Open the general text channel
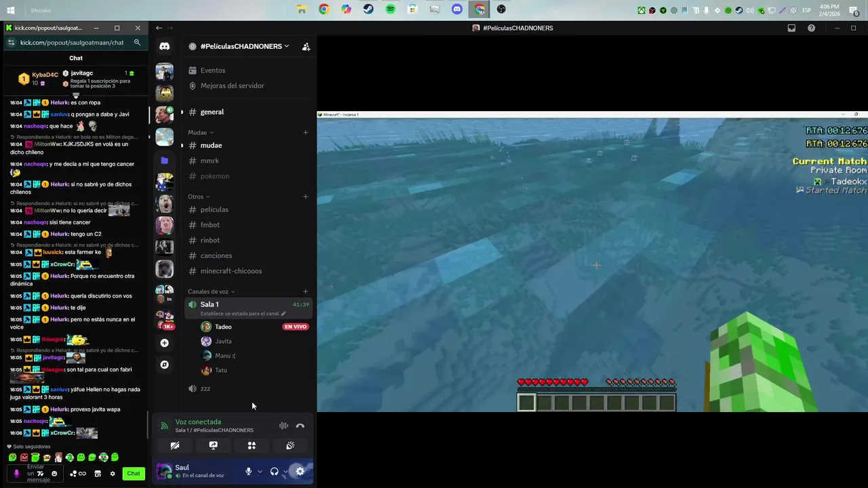The height and width of the screenshot is (488, 868). pos(248,112)
